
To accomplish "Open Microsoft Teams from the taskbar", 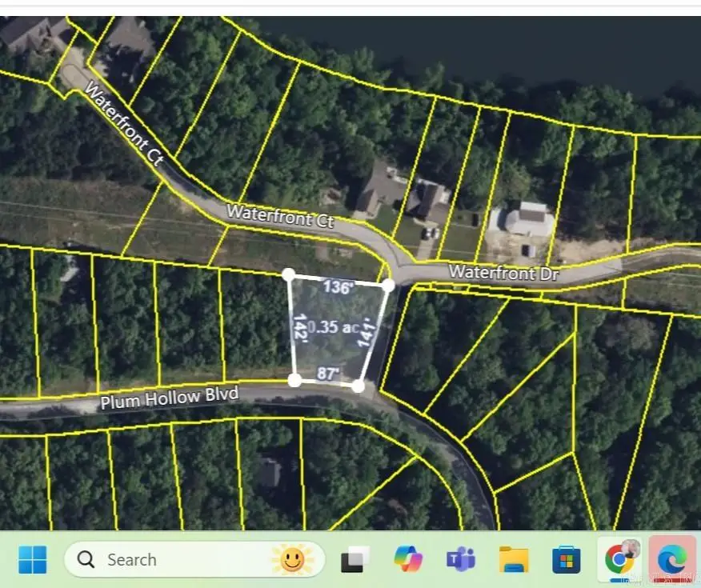I will [460, 559].
